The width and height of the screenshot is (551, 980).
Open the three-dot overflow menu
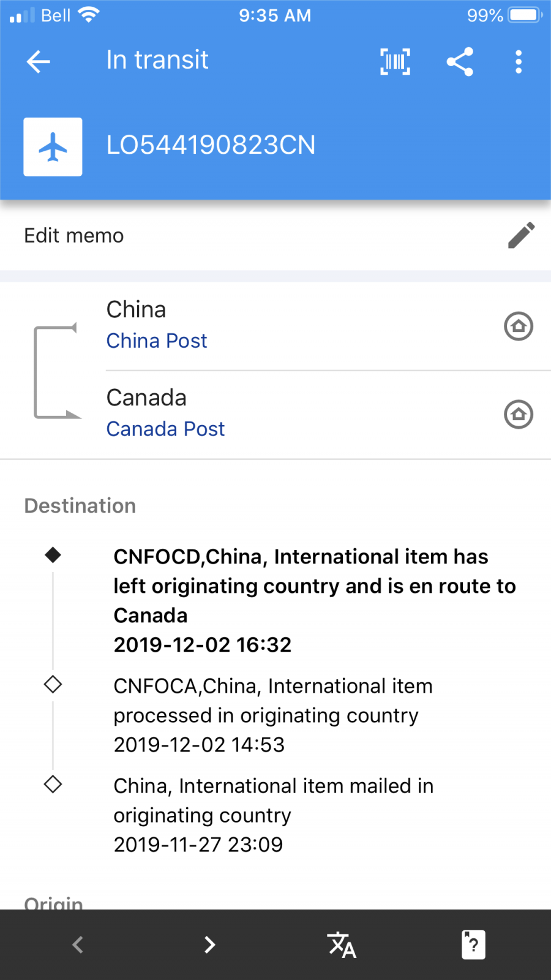tap(519, 61)
